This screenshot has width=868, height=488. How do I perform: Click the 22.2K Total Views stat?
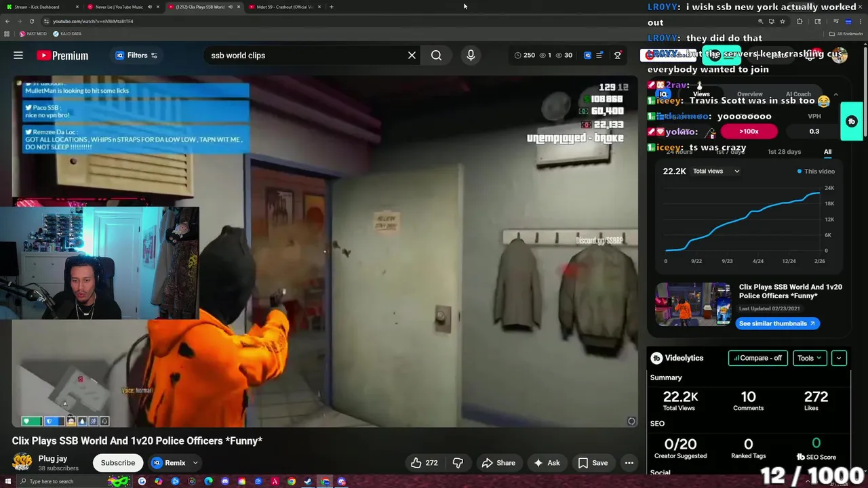point(680,401)
